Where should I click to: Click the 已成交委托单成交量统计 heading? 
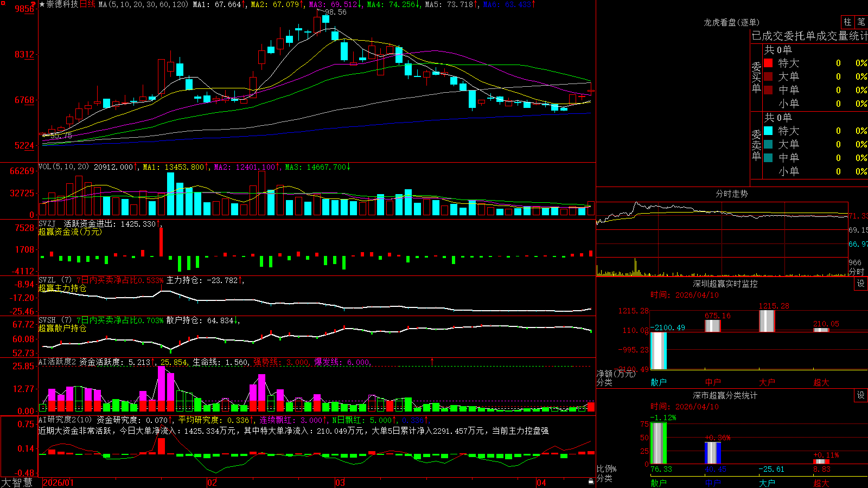point(809,36)
